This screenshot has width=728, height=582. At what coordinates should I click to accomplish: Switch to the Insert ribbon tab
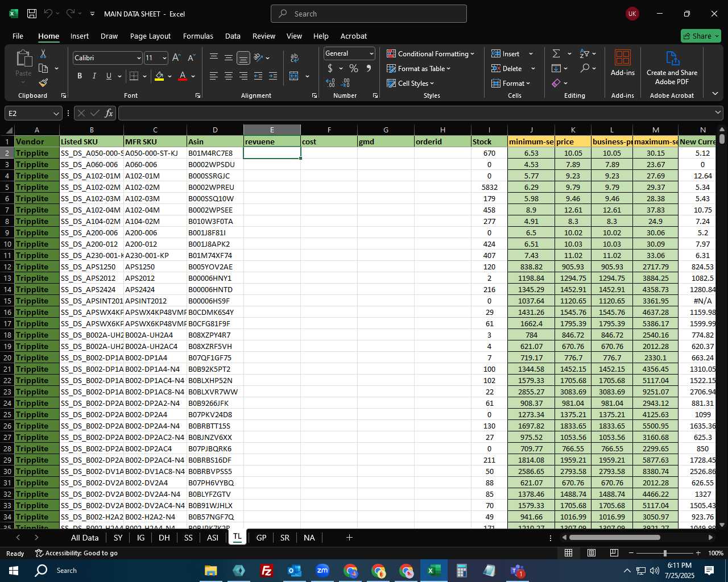(x=80, y=36)
